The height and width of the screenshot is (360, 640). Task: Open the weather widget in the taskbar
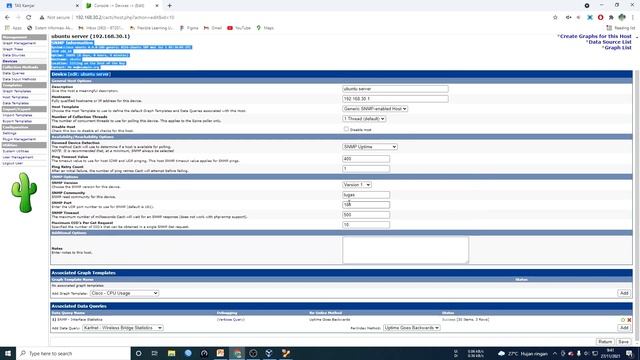click(522, 353)
